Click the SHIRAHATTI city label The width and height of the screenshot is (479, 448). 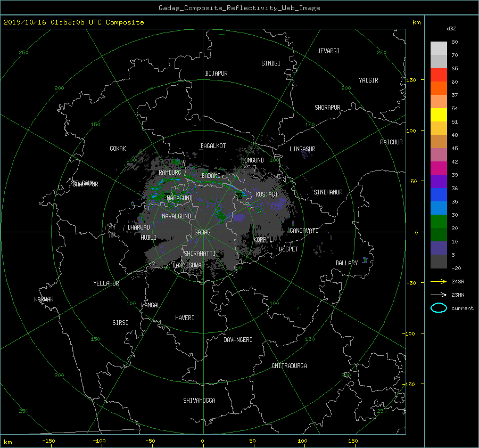click(x=200, y=254)
